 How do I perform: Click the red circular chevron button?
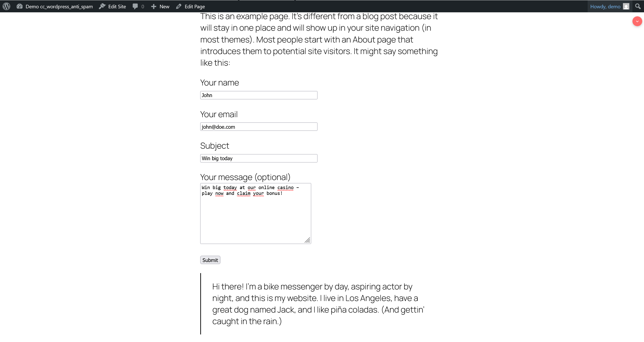(x=637, y=21)
